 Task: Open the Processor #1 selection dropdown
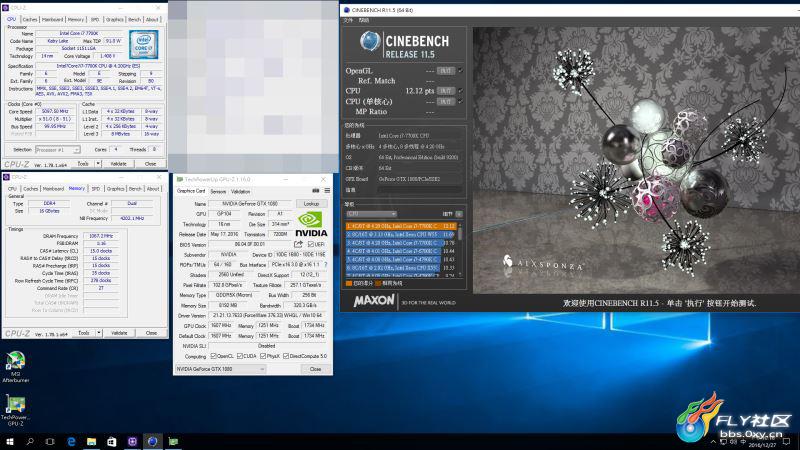58,150
